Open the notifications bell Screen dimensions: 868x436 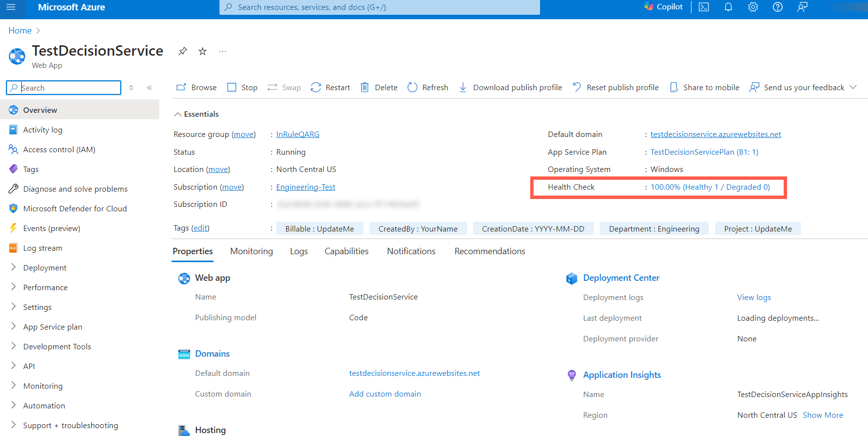[728, 7]
